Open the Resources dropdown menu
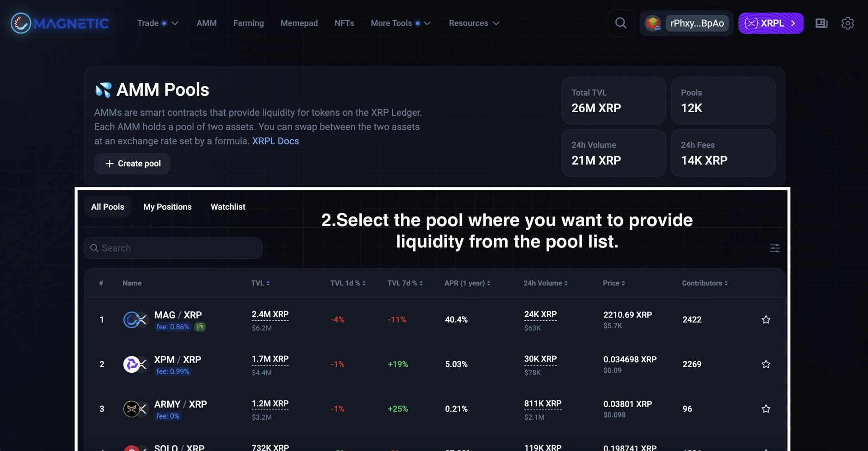 [x=474, y=23]
